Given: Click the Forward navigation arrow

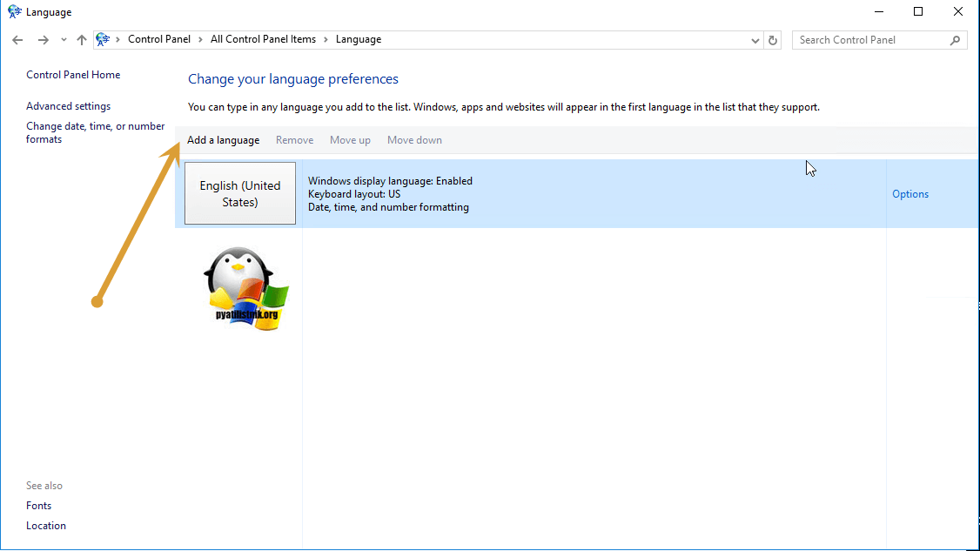Looking at the screenshot, I should coord(43,40).
